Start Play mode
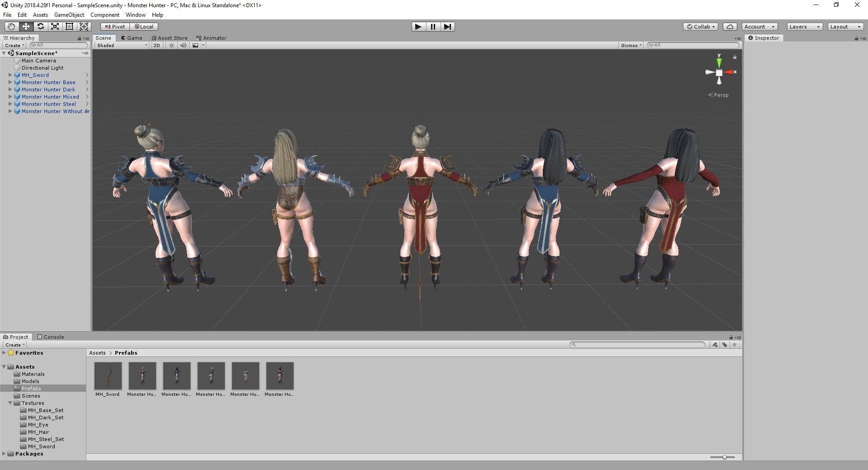Screen dimensions: 868x470 pyautogui.click(x=418, y=27)
